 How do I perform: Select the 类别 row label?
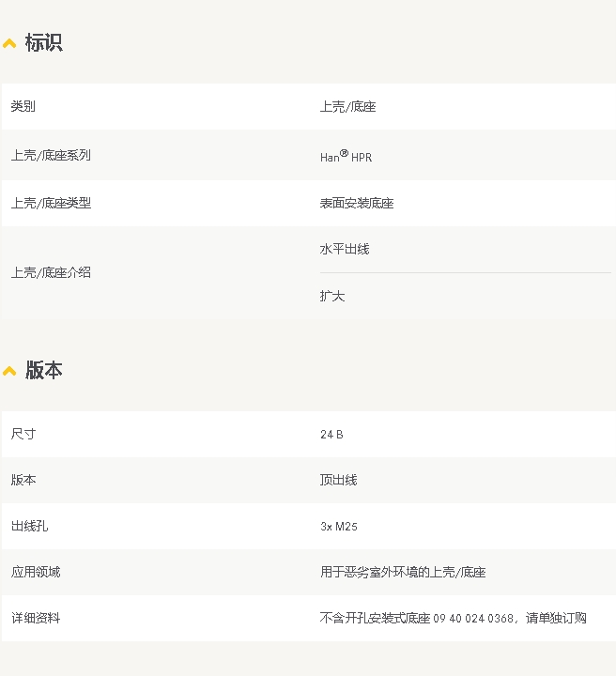click(x=23, y=107)
